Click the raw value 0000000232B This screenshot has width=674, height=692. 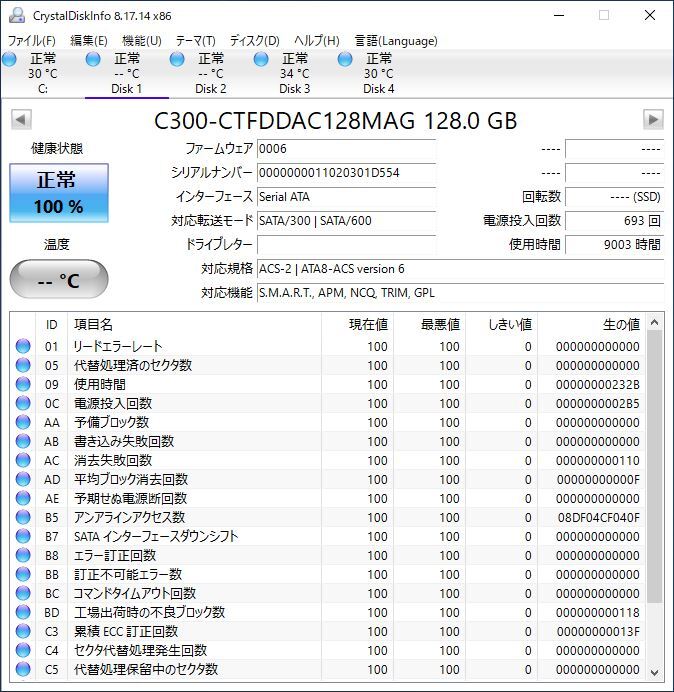pyautogui.click(x=598, y=384)
